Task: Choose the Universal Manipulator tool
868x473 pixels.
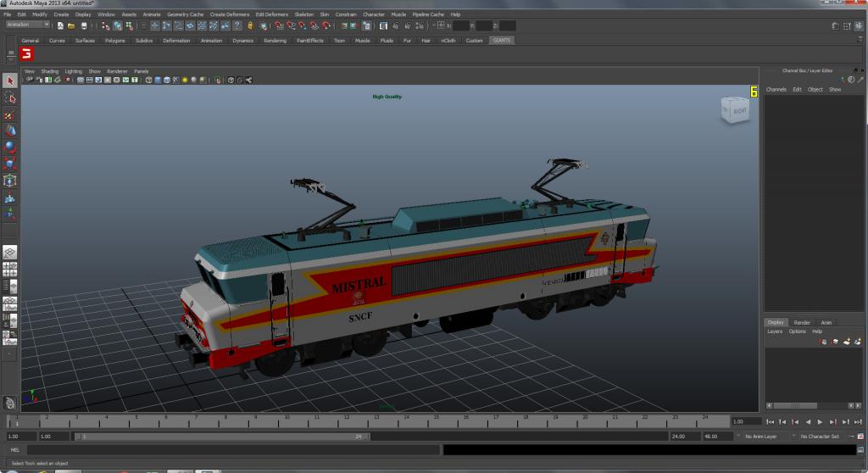Action: pyautogui.click(x=10, y=181)
